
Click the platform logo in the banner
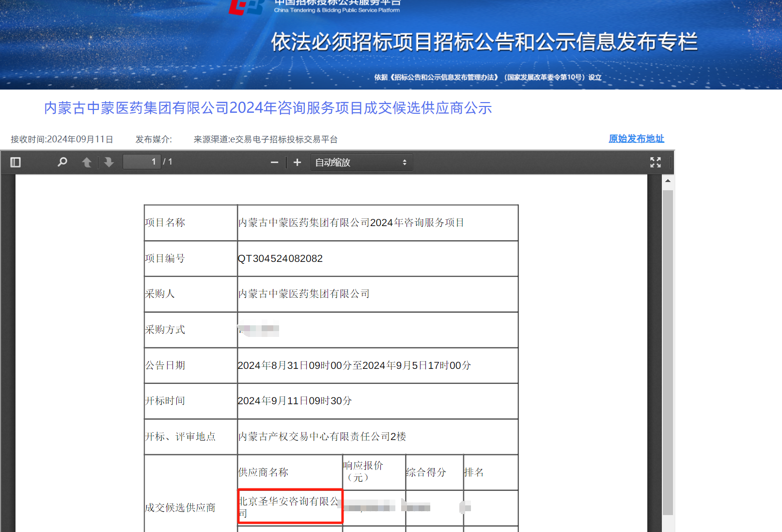[x=246, y=7]
